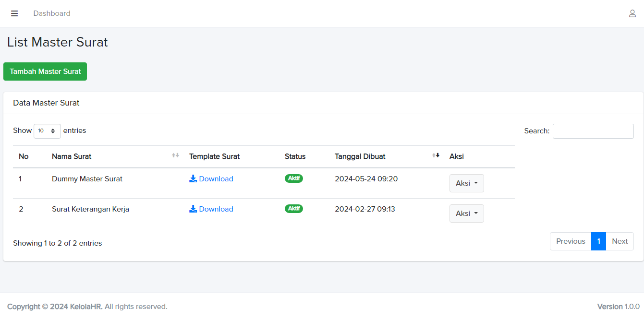Click the Next pagination button
Viewport: 644px width, 320px height.
tap(620, 241)
